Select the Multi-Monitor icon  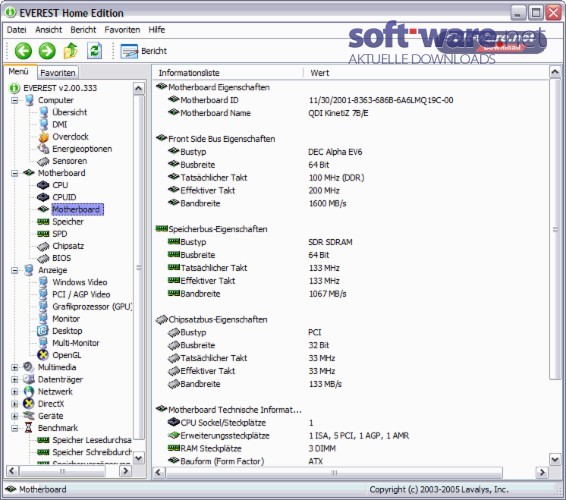[43, 343]
